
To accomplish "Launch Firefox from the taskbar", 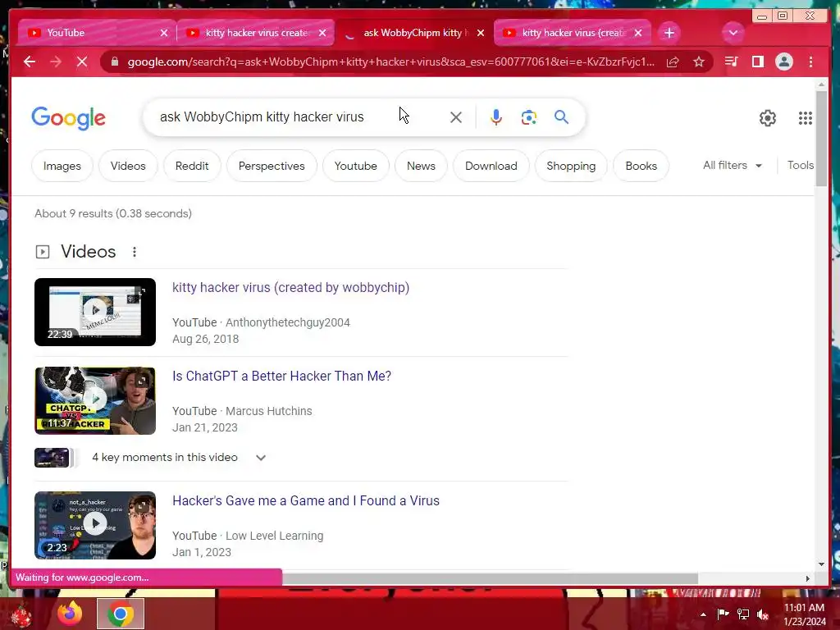I will pos(70,614).
